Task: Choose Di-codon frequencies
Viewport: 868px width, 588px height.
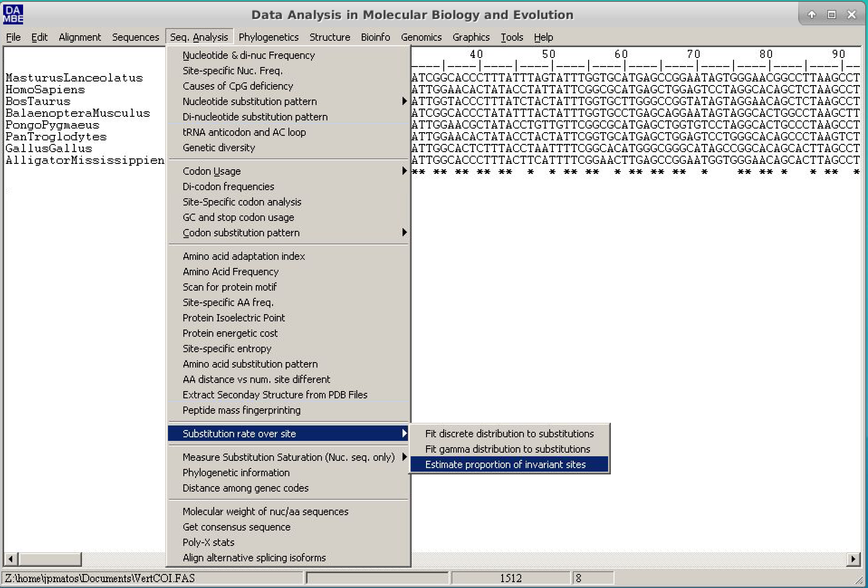Action: coord(288,186)
